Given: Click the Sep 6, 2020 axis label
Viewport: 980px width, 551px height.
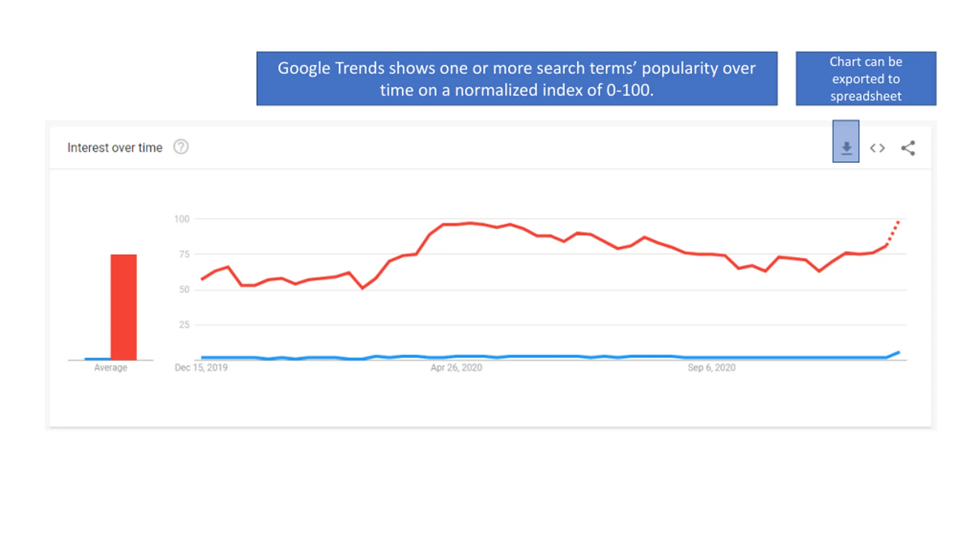Looking at the screenshot, I should tap(711, 368).
